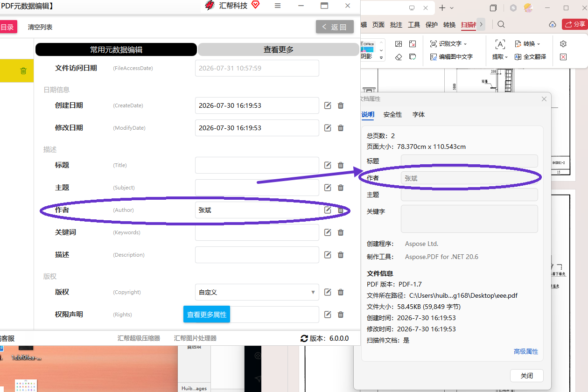Screen dimensions: 588x392
Task: Click the edit icon in the 作者 (Author) row
Action: (x=328, y=210)
